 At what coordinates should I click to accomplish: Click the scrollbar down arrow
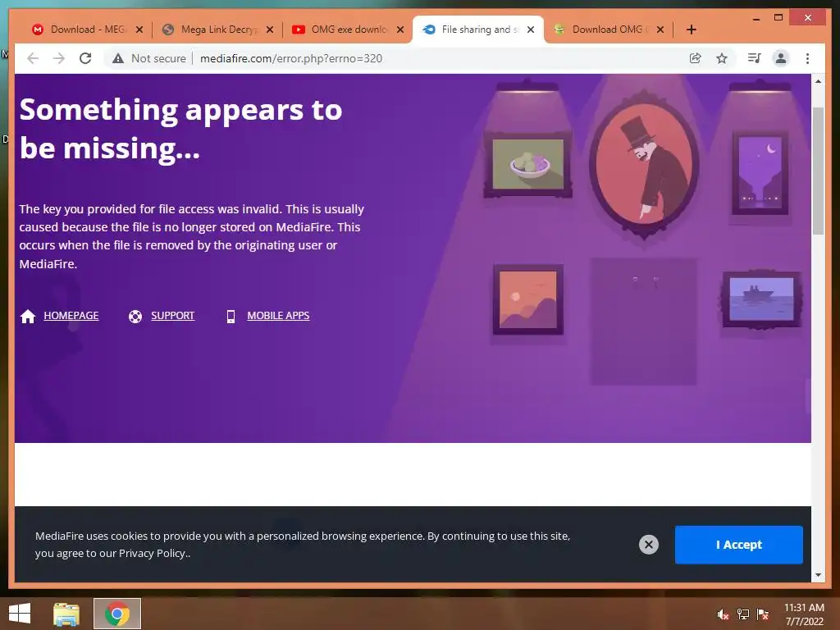818,575
